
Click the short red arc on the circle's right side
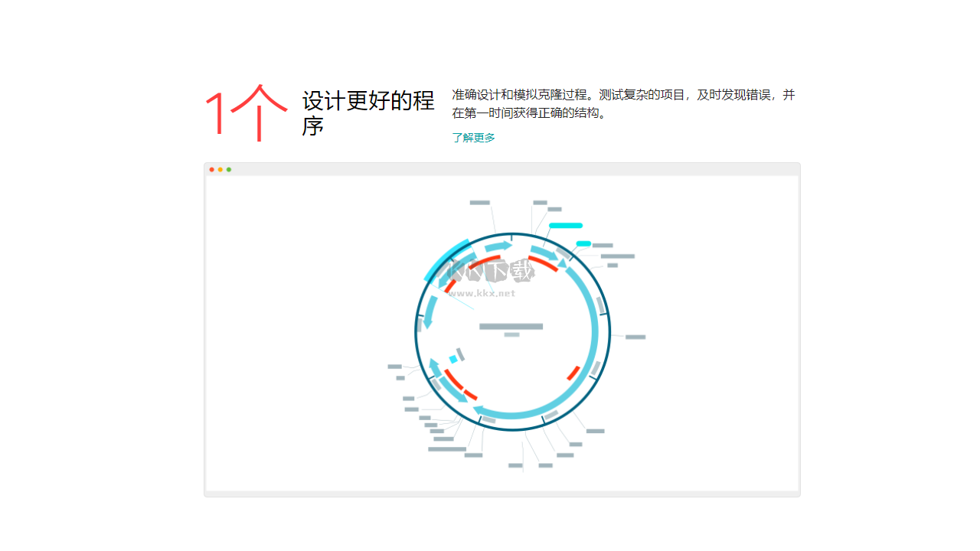pos(573,373)
